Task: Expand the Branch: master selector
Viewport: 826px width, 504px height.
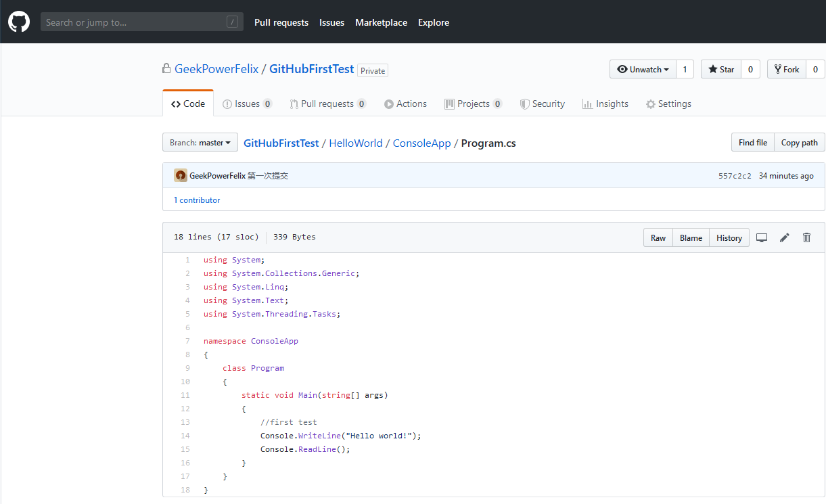Action: [200, 143]
